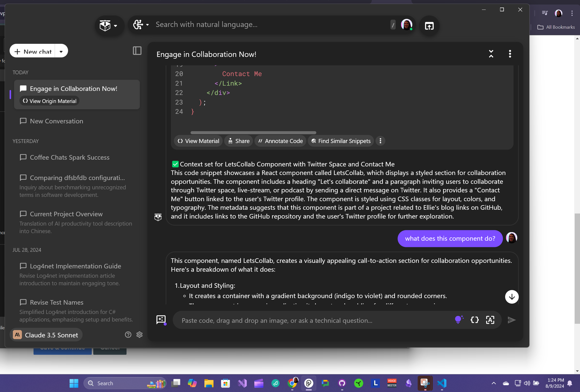Click the text extract from image icon
This screenshot has width=580, height=392.
pyautogui.click(x=490, y=320)
